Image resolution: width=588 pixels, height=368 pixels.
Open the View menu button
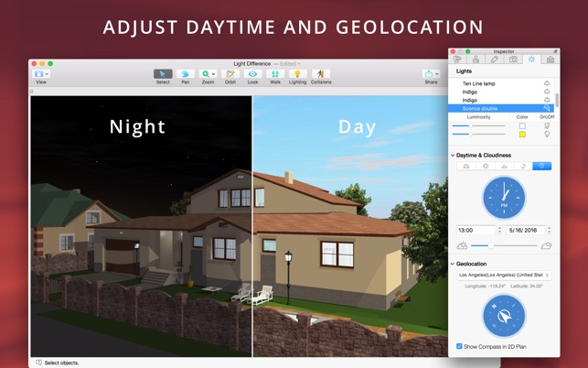[41, 74]
